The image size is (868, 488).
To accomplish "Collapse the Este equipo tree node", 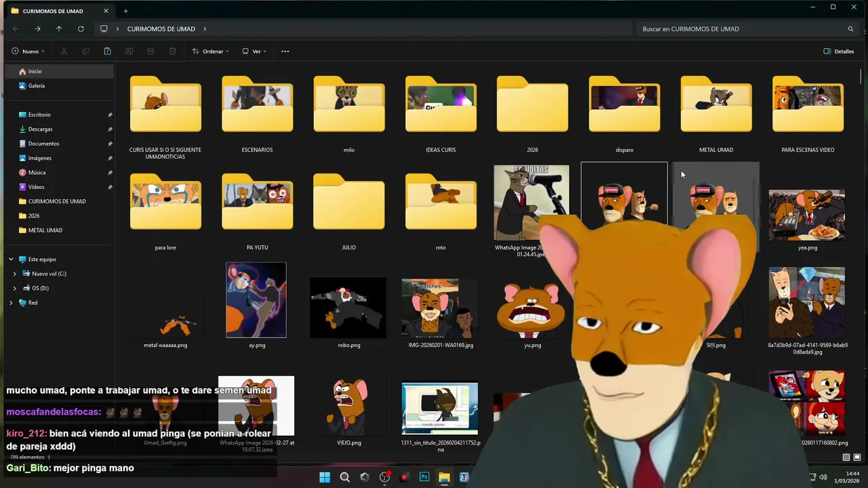I will (x=11, y=260).
